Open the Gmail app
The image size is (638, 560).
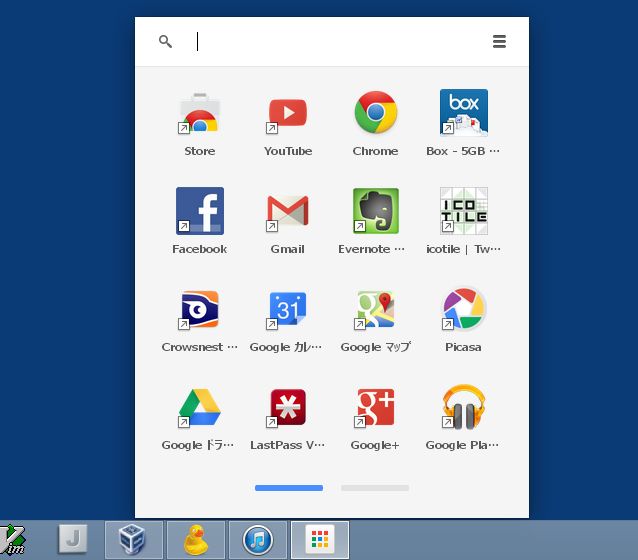coord(288,211)
